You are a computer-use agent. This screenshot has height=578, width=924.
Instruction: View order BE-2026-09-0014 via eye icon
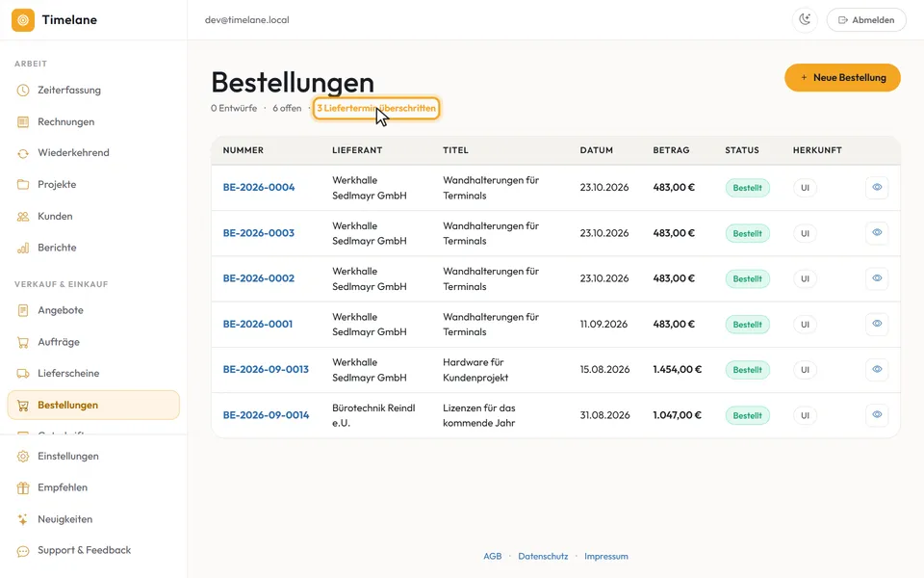coord(877,414)
